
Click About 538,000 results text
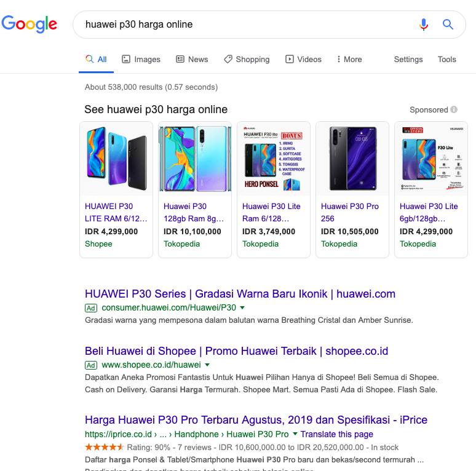[x=151, y=87]
